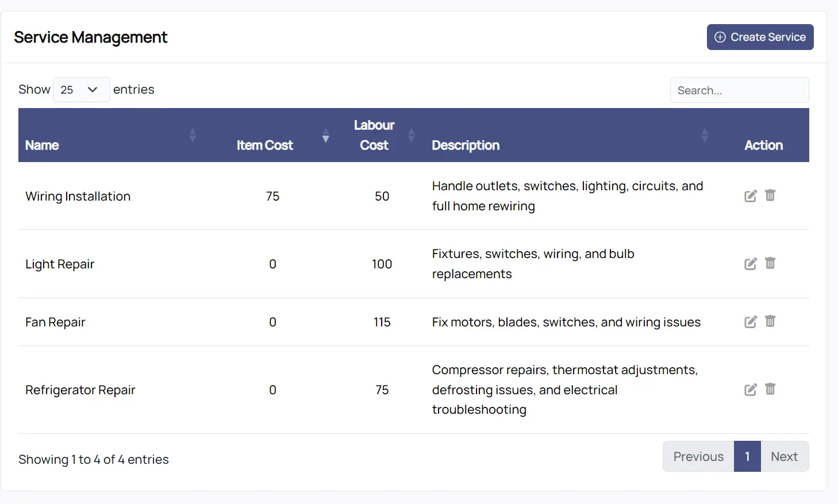Open the entries-per-page dropdown
The height and width of the screenshot is (504, 838).
coord(81,90)
